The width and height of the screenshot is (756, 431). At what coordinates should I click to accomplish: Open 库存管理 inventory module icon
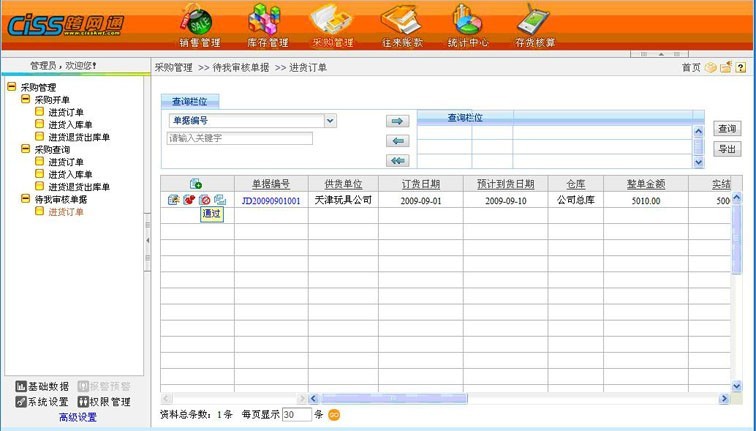coord(266,20)
